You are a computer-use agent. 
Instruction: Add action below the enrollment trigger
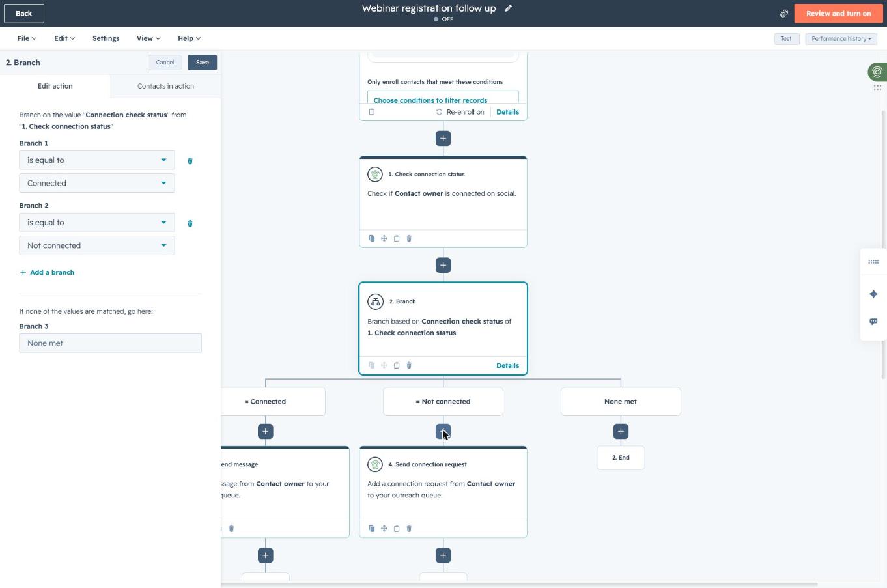tap(443, 138)
